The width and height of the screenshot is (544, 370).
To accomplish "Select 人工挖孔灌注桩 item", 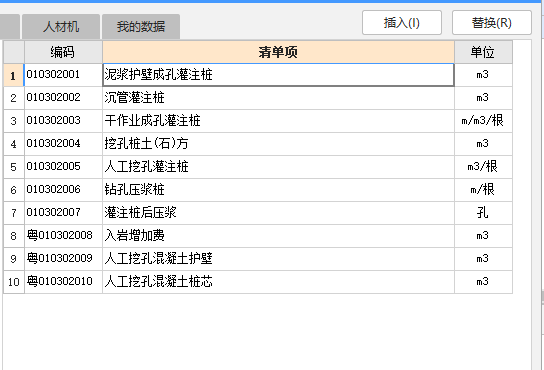I will [x=278, y=167].
